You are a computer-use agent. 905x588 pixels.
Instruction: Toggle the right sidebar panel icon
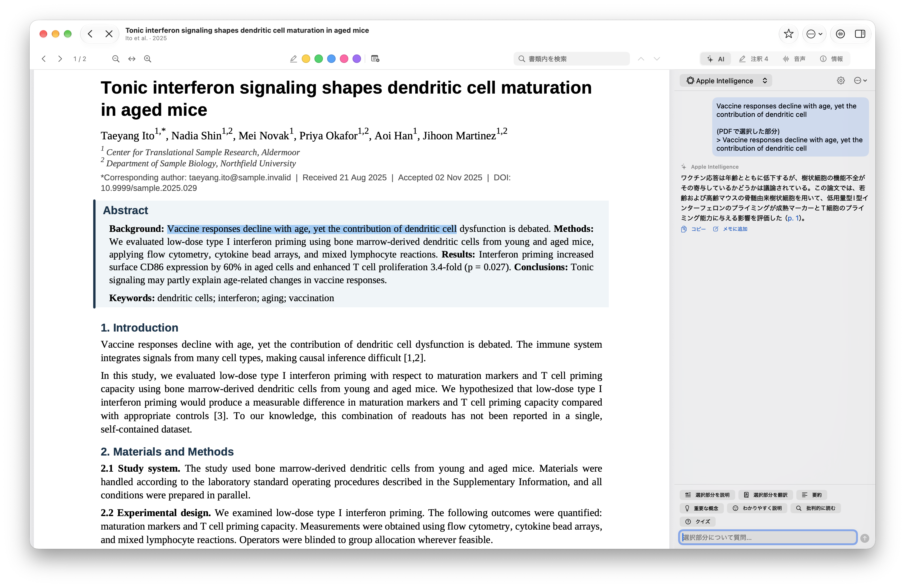860,34
